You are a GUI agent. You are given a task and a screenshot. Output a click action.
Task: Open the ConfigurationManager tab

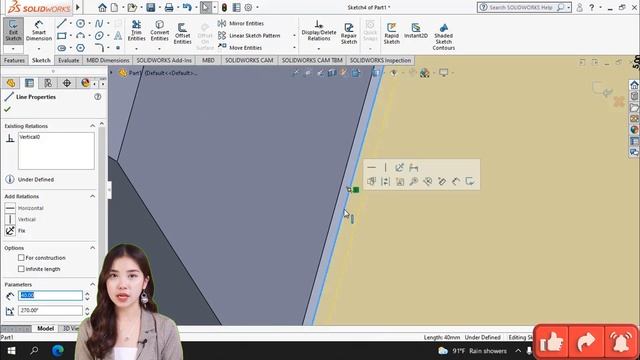tap(48, 83)
